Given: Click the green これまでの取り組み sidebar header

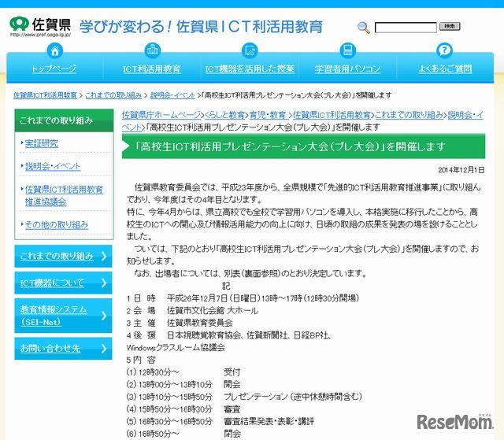Looking at the screenshot, I should [64, 120].
